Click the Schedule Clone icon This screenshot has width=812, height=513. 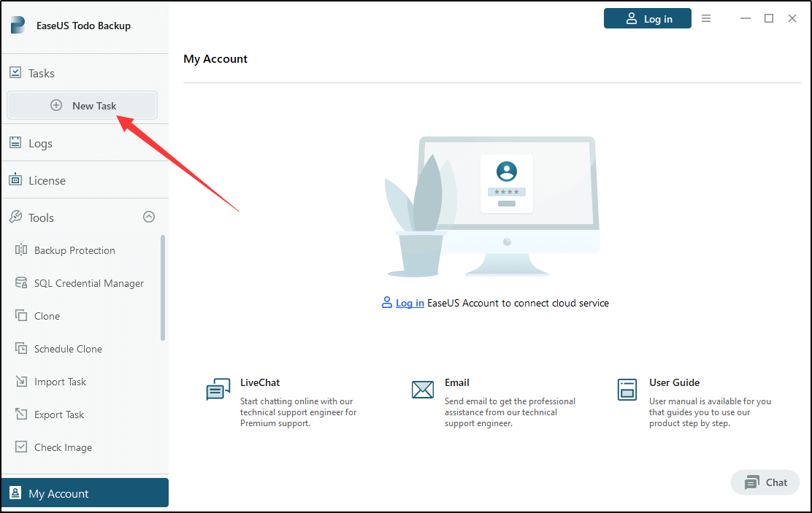tap(21, 348)
